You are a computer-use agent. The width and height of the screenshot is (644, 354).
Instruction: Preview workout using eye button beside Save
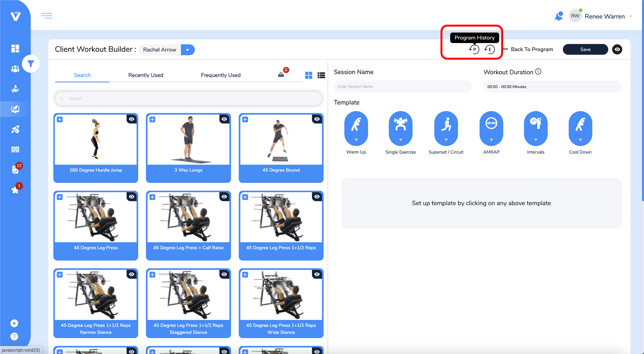click(617, 49)
